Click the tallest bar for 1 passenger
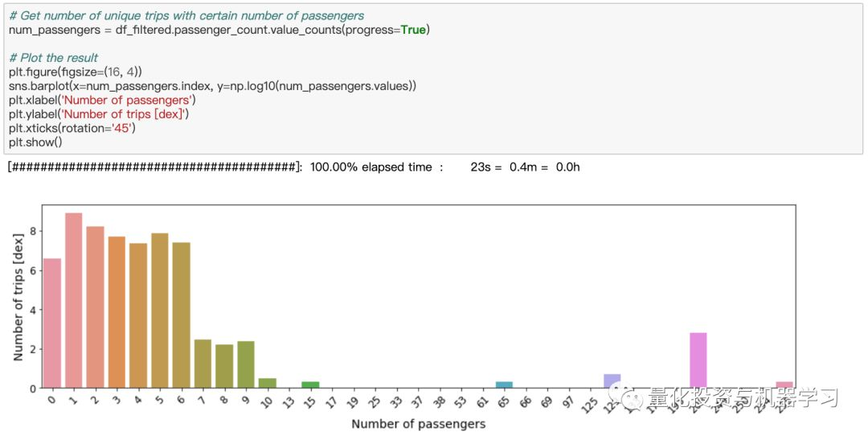 click(74, 301)
